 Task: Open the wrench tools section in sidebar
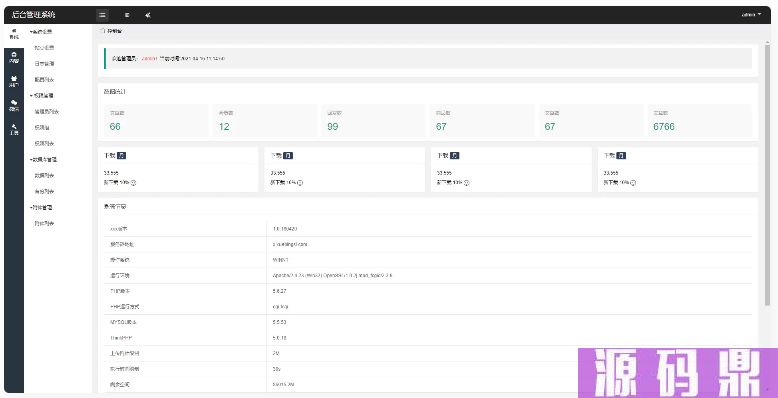coord(14,130)
